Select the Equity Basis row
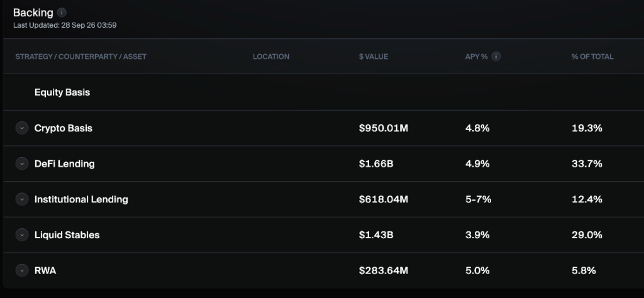The width and height of the screenshot is (644, 298). 324,92
